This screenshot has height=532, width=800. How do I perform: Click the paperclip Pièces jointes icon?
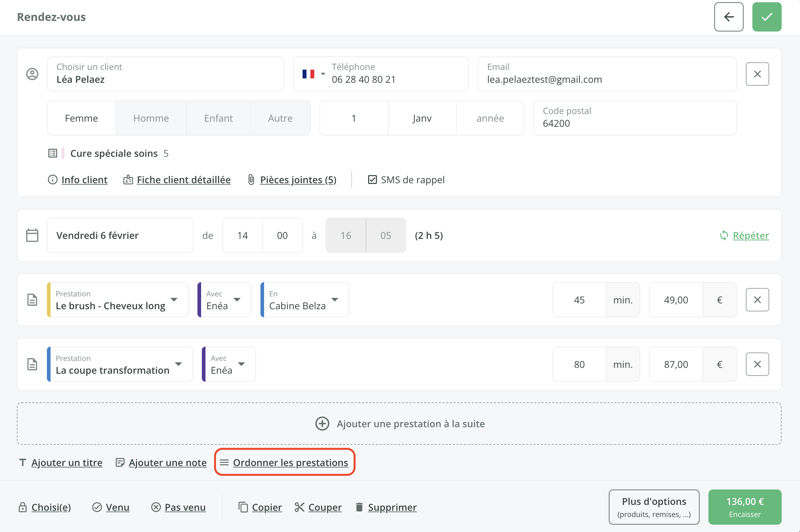[x=251, y=180]
